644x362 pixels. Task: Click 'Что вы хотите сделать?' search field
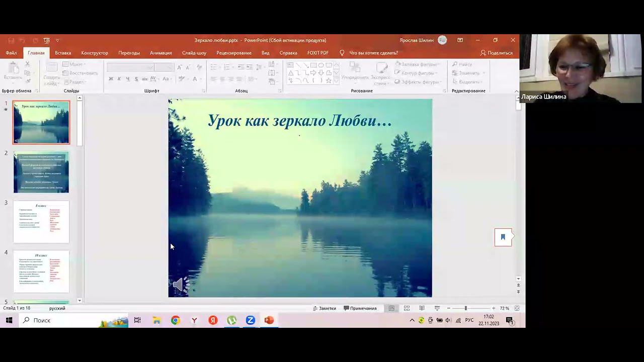click(373, 53)
